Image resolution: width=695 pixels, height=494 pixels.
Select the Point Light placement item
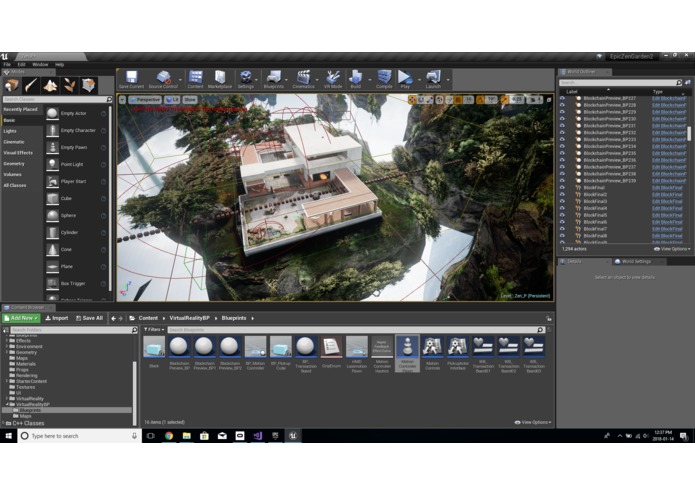click(x=76, y=164)
